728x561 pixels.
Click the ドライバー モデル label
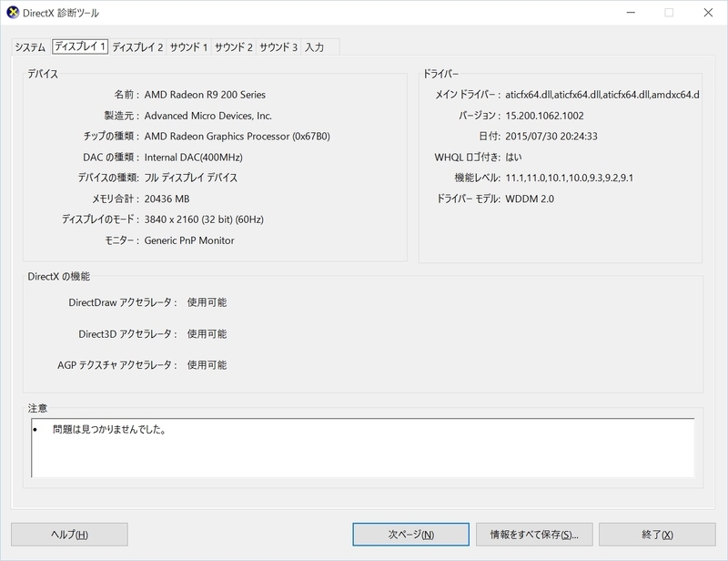[469, 199]
